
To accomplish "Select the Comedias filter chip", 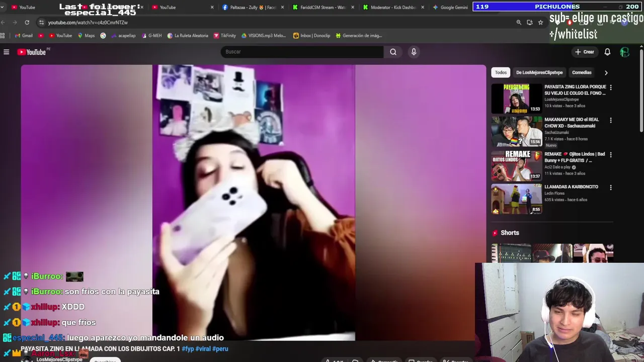I will 582,72.
